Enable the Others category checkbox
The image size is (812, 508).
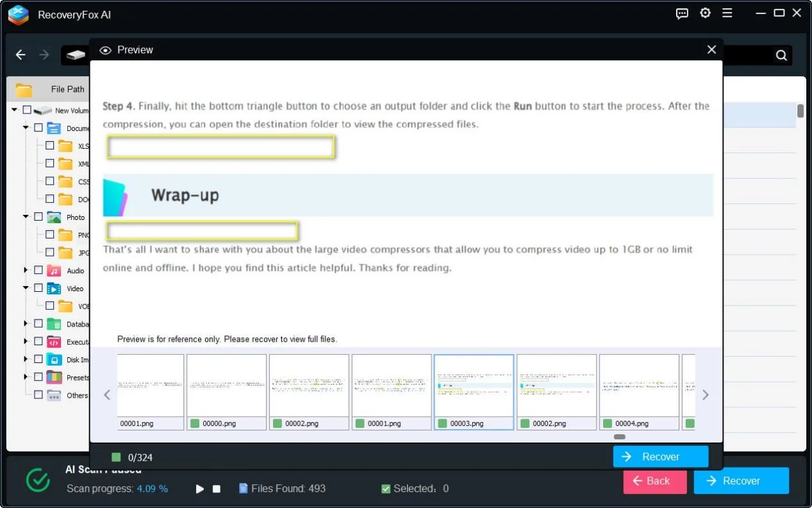(x=38, y=395)
